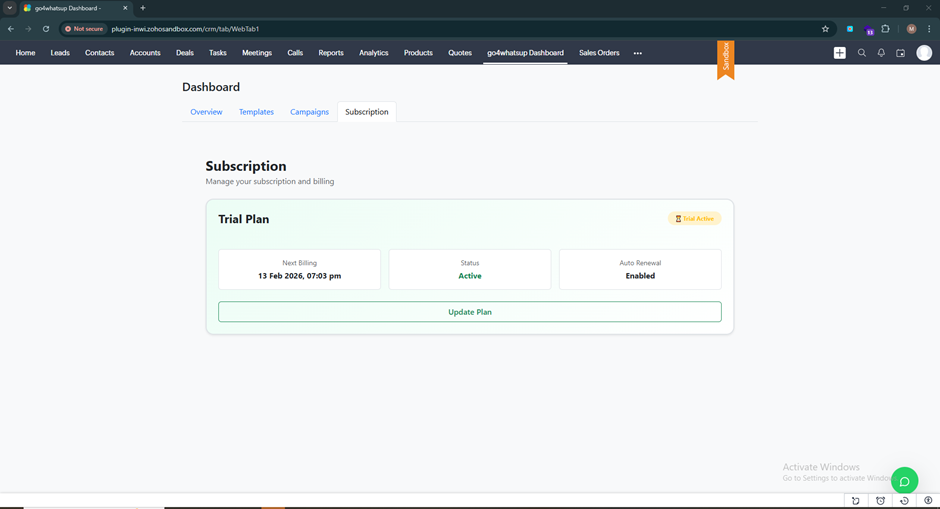The width and height of the screenshot is (940, 509).
Task: Click the plus quick-create icon
Action: tap(840, 53)
